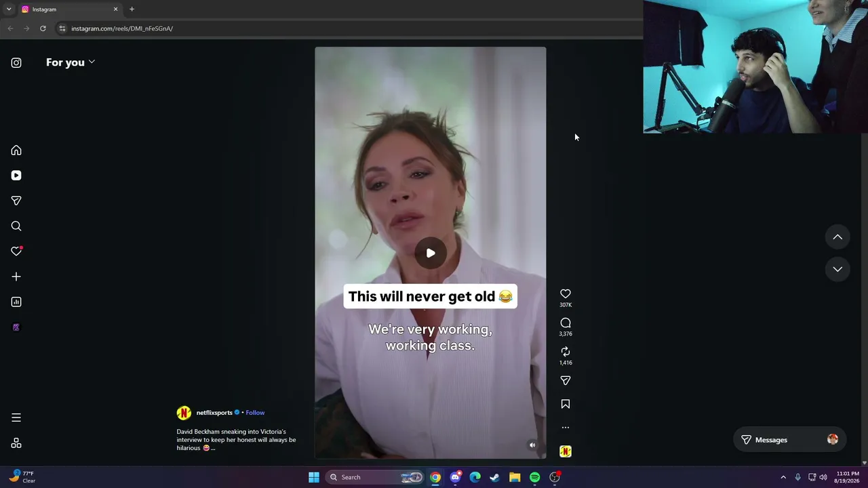This screenshot has width=868, height=488.
Task: Open the reel's 3,376 comments count
Action: [566, 333]
